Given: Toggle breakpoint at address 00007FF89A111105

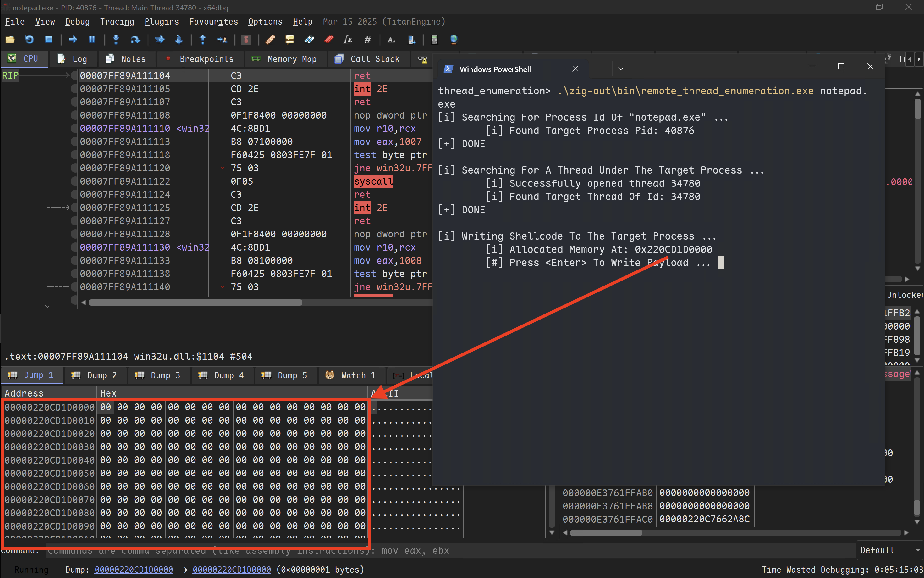Looking at the screenshot, I should [x=74, y=89].
